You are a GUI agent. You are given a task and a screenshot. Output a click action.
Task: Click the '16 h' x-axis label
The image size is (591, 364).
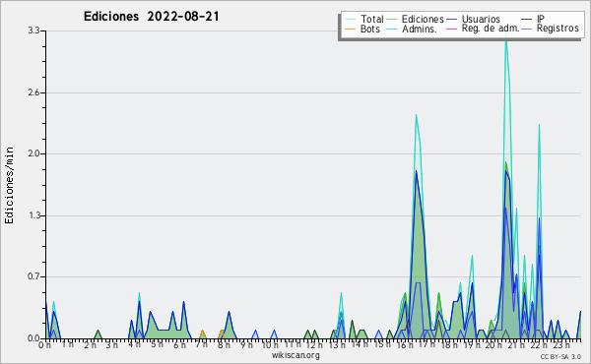tap(405, 344)
